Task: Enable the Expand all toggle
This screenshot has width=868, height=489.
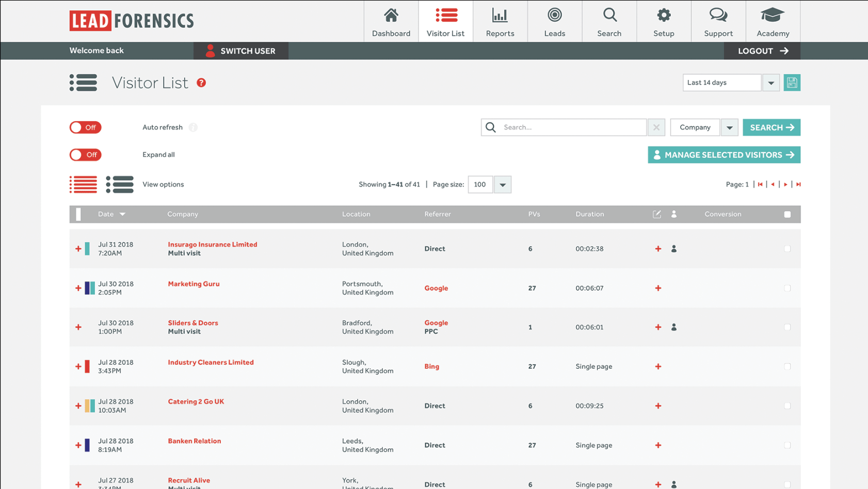Action: [85, 155]
